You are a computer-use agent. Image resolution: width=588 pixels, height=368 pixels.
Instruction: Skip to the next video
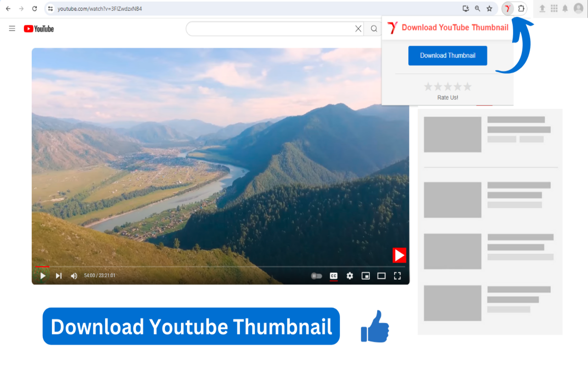(x=59, y=276)
